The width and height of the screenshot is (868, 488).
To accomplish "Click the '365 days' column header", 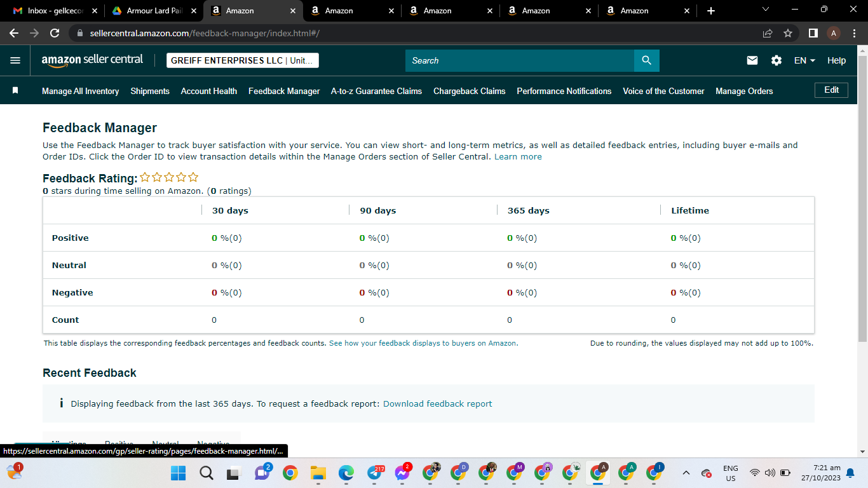I will 529,210.
